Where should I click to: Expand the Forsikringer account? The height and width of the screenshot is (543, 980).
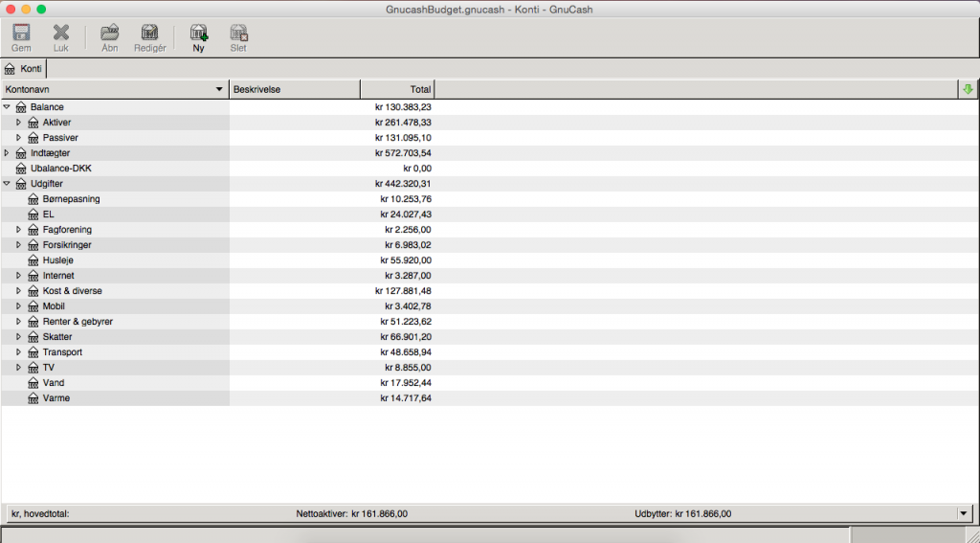tap(19, 245)
